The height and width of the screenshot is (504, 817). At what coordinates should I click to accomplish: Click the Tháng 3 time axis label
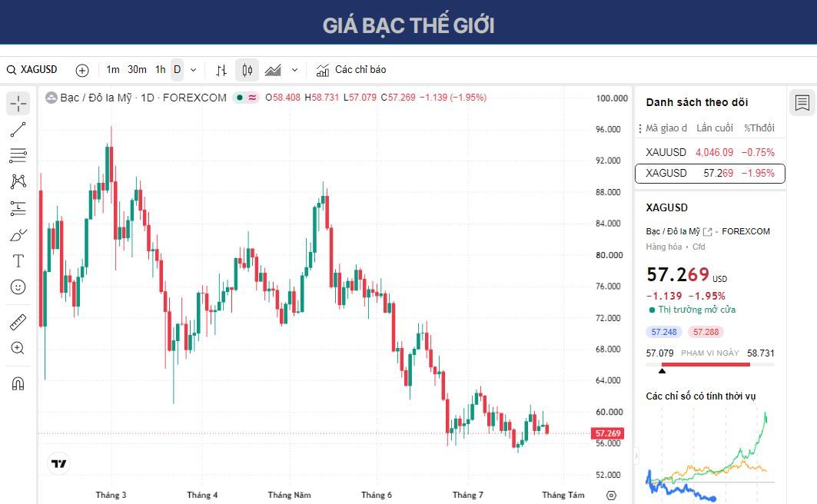[x=111, y=495]
